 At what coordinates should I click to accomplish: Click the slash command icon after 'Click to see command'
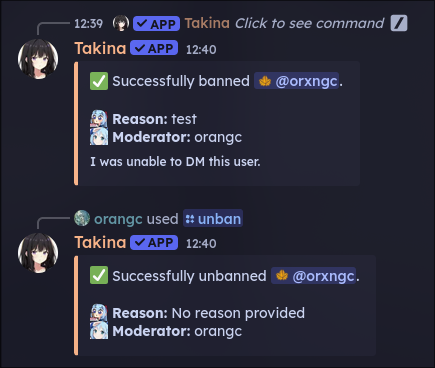pyautogui.click(x=399, y=23)
